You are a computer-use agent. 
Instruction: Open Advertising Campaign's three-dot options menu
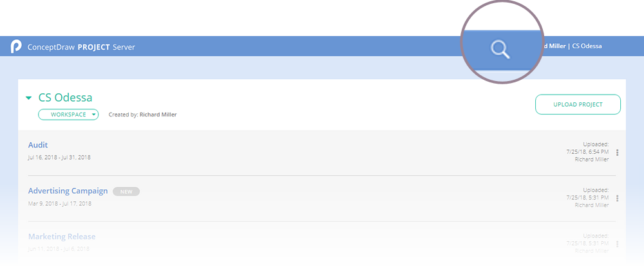pos(617,198)
